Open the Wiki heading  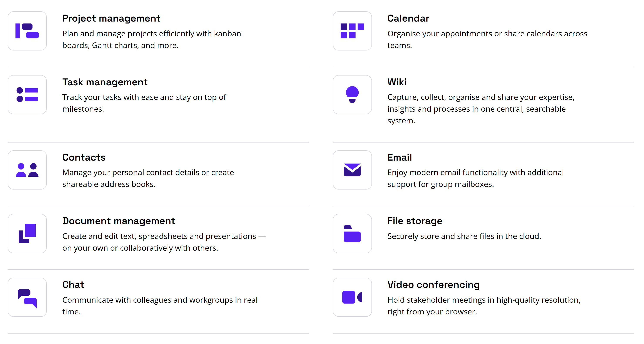[397, 82]
